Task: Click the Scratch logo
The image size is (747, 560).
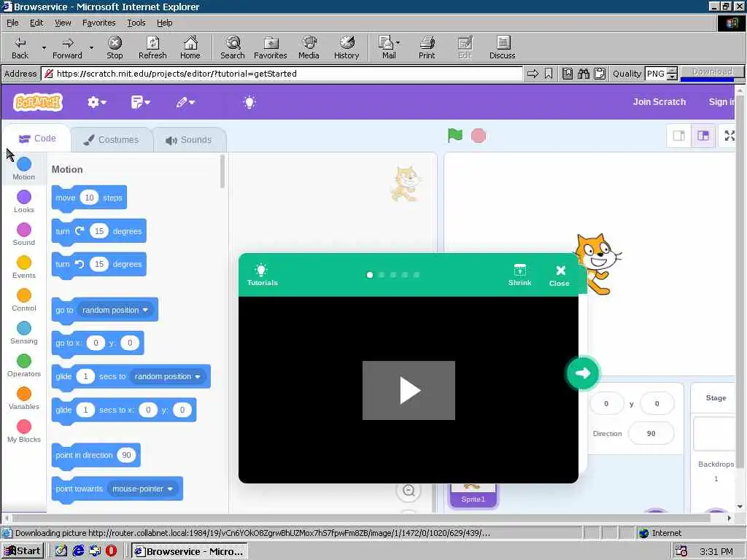Action: point(38,102)
